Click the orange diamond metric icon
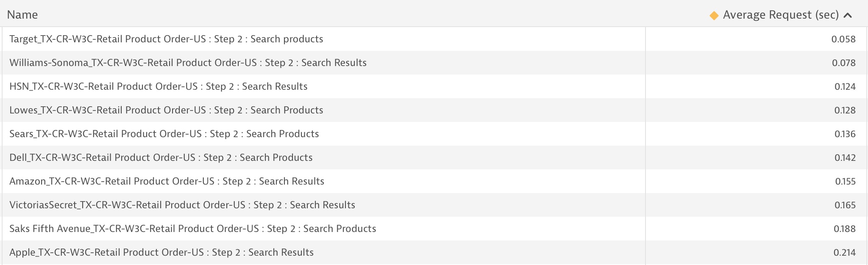The image size is (868, 265). coord(714,16)
